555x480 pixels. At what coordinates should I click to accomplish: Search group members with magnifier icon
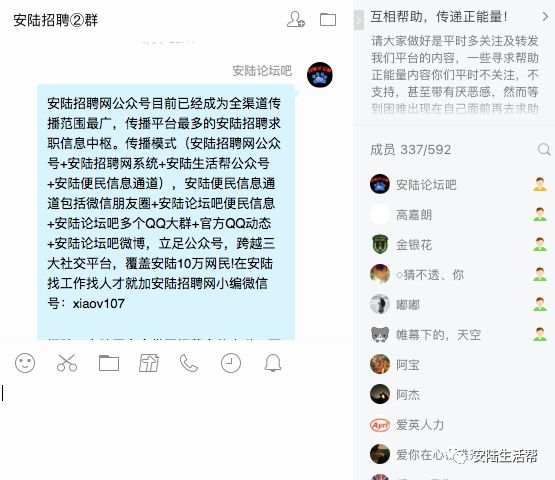[544, 149]
